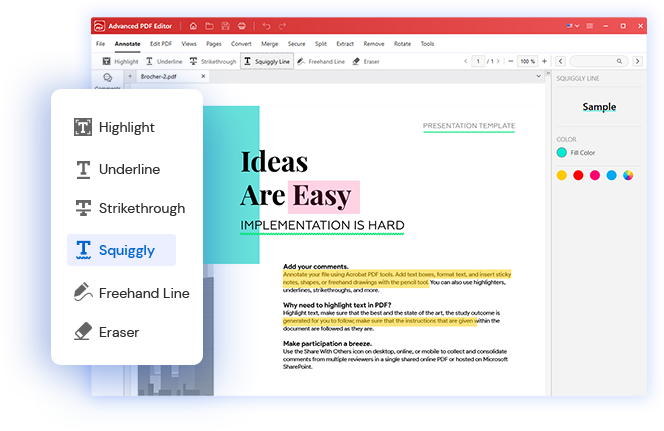Click IMPLEMENTATION IS HARD squiggly text

click(x=322, y=225)
